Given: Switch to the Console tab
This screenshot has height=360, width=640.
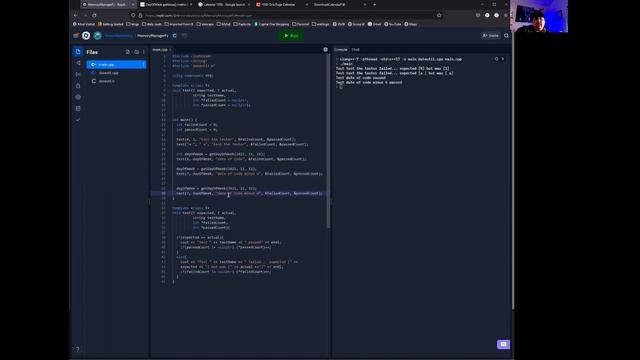Looking at the screenshot, I should (340, 50).
